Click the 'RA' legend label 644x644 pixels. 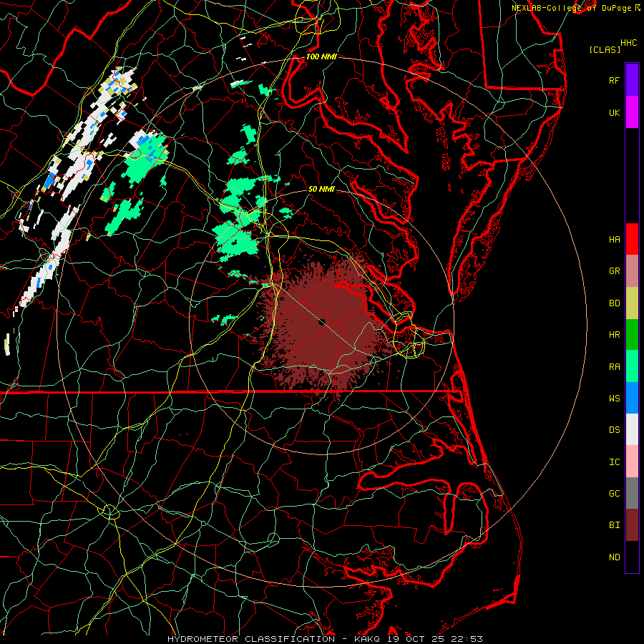[x=615, y=367]
